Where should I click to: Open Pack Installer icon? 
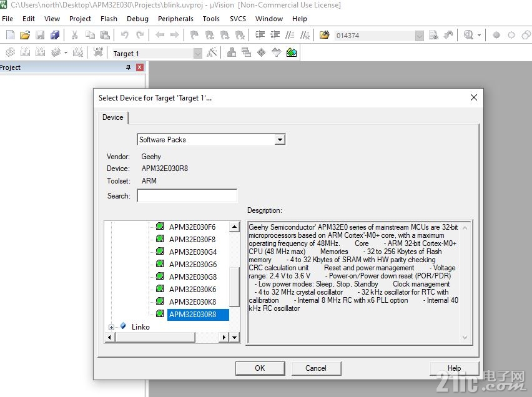(x=292, y=52)
